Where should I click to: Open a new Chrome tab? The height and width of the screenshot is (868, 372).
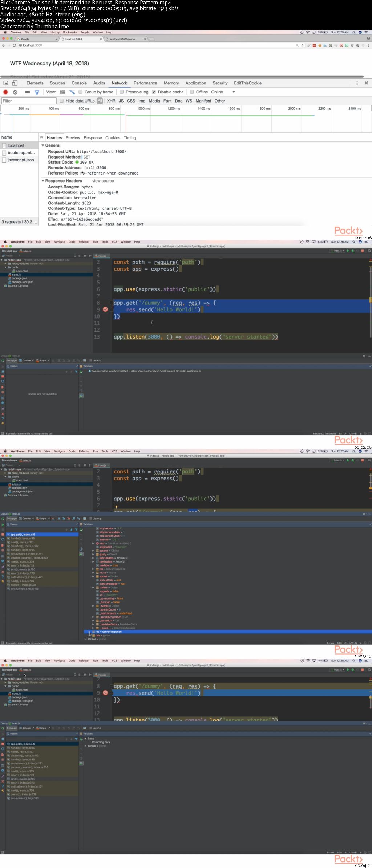(152, 39)
